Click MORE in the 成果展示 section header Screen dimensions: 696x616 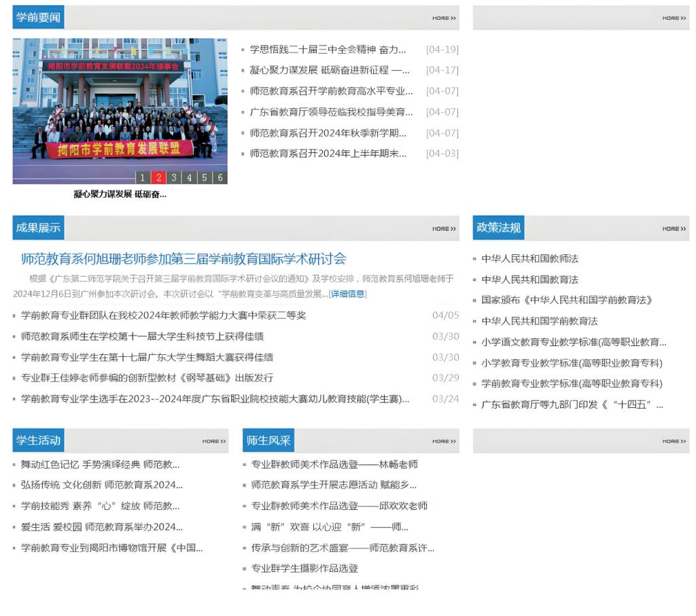[444, 228]
